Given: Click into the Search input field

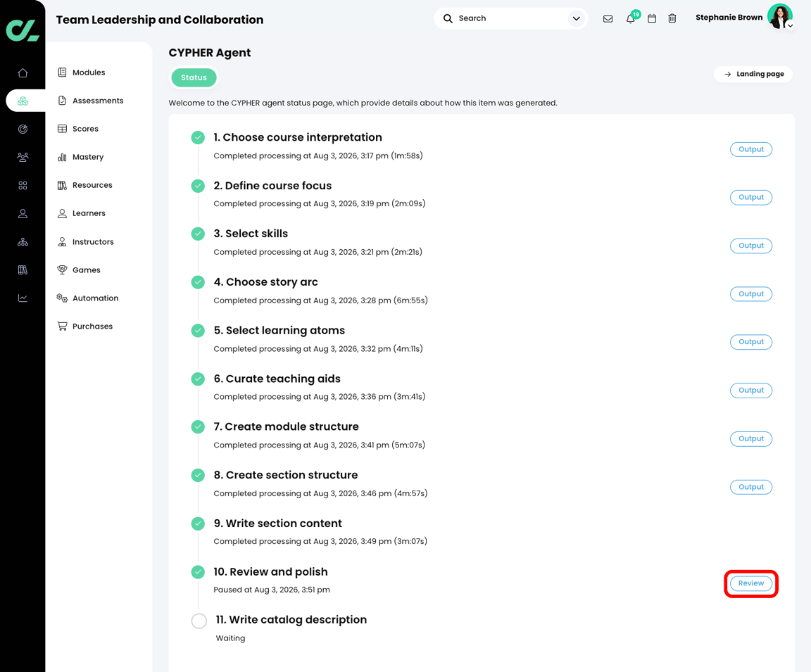Looking at the screenshot, I should click(x=511, y=18).
